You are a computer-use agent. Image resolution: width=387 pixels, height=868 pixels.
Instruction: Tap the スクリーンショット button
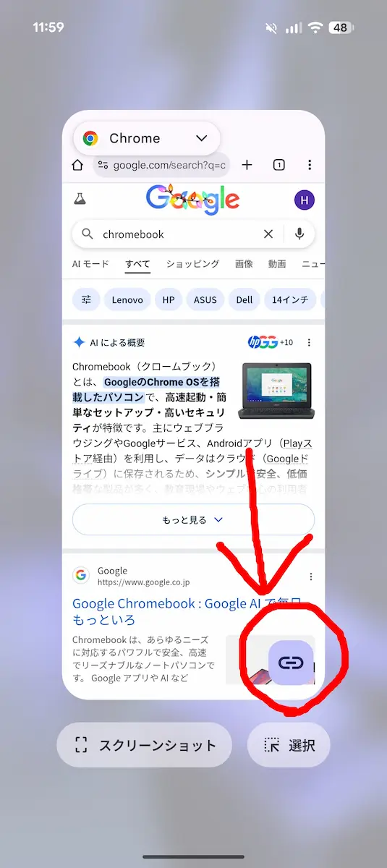click(145, 745)
